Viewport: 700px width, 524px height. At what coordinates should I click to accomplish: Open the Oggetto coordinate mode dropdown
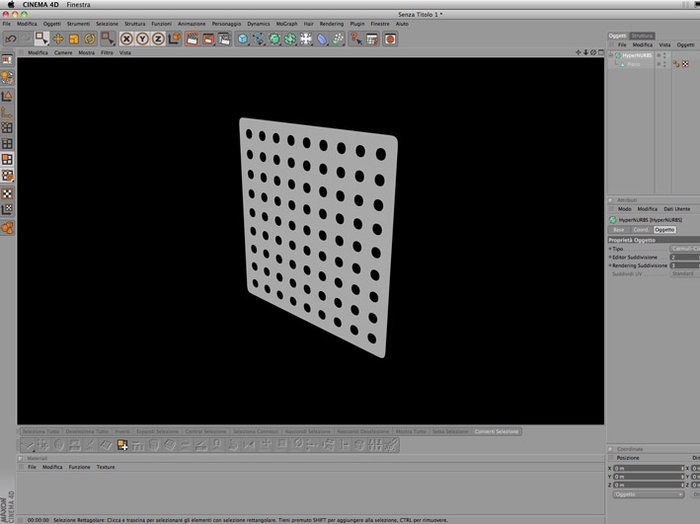(x=648, y=495)
